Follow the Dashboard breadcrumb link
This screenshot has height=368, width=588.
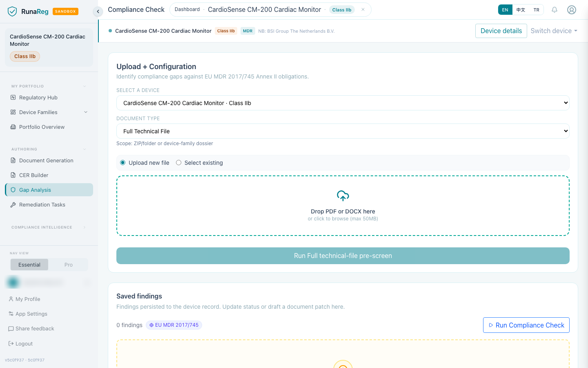click(187, 9)
